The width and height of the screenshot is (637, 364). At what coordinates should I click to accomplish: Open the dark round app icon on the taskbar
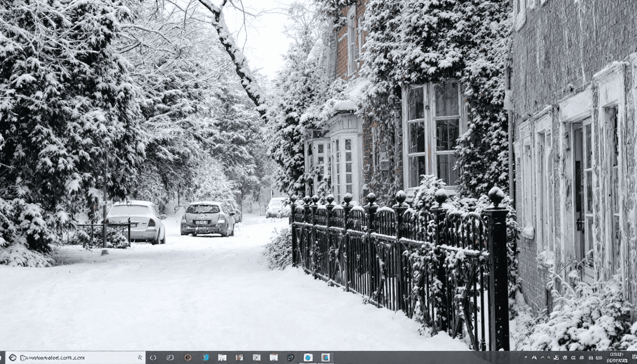(x=291, y=357)
